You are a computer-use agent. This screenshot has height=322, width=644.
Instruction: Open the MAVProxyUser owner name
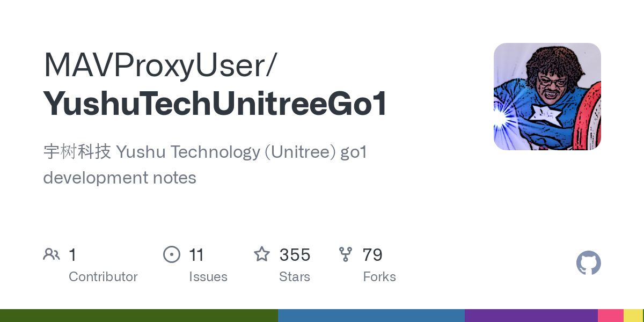(159, 67)
